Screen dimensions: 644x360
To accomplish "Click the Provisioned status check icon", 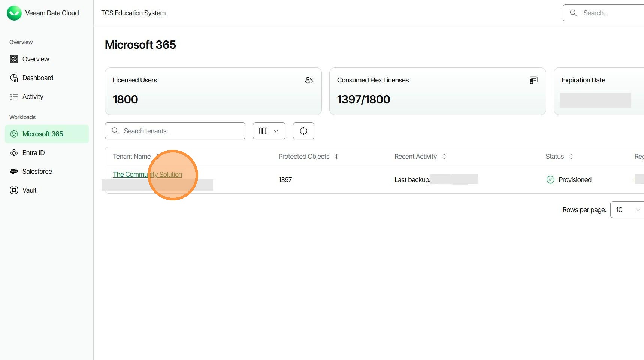I will 550,180.
